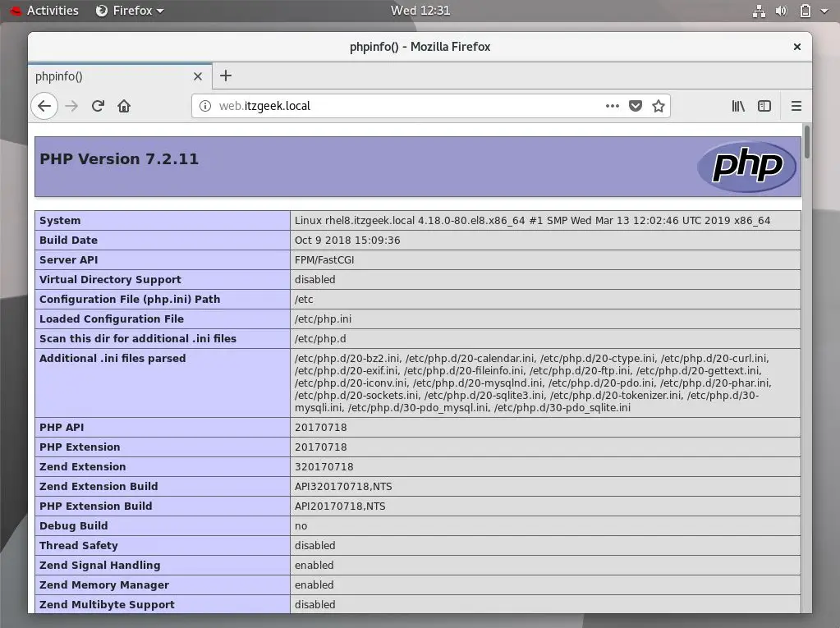Image resolution: width=840 pixels, height=628 pixels.
Task: Click the Loaded Configuration File label
Action: tap(112, 319)
